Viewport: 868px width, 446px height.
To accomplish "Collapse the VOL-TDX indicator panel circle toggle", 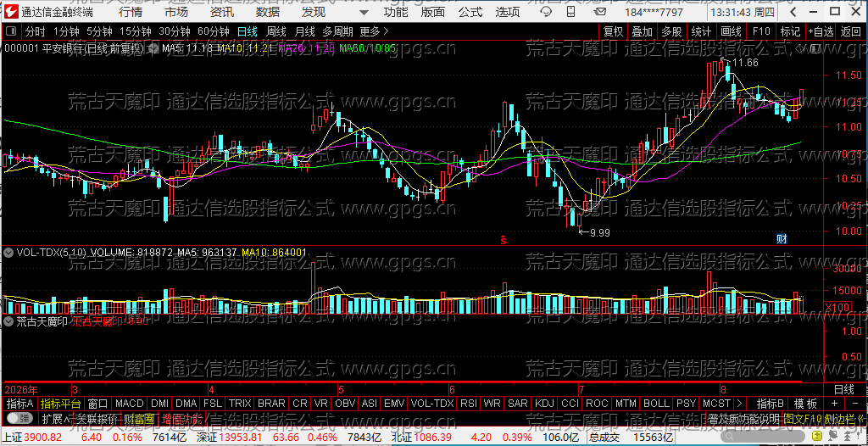I will 8,252.
